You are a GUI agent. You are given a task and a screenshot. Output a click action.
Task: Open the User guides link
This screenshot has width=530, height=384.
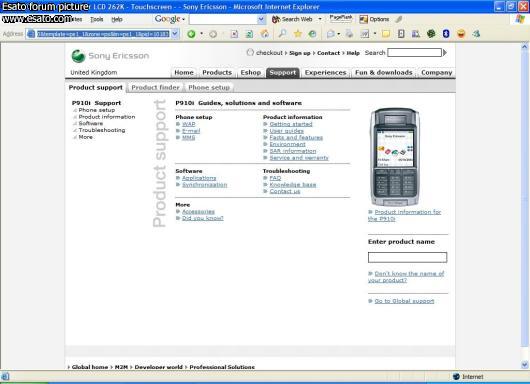[x=287, y=131]
